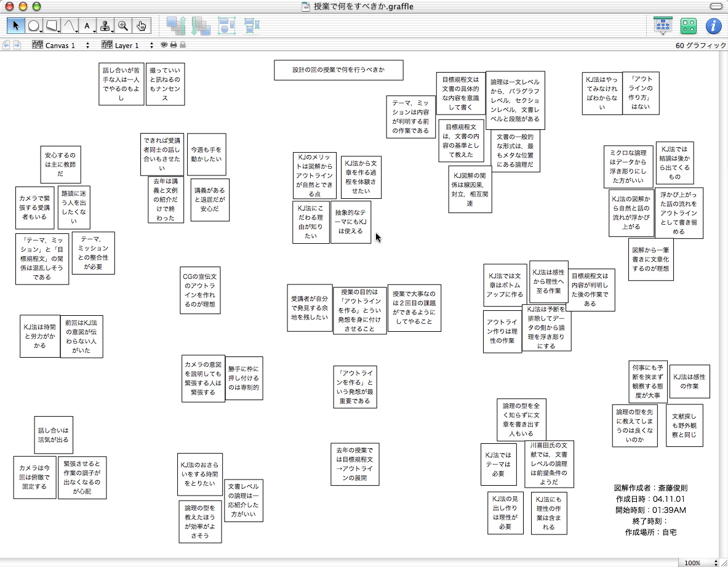Image resolution: width=728 pixels, height=567 pixels.
Task: Activate the text tool
Action: click(x=87, y=26)
